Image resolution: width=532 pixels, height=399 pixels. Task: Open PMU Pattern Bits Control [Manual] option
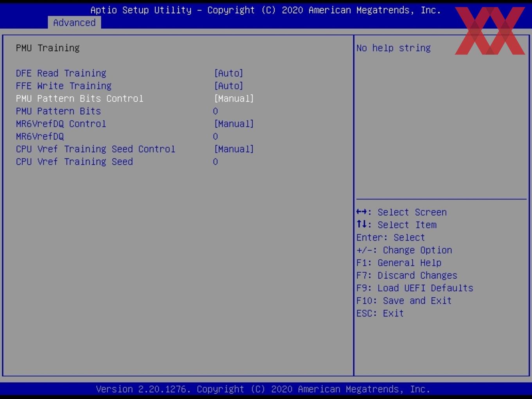pyautogui.click(x=234, y=99)
